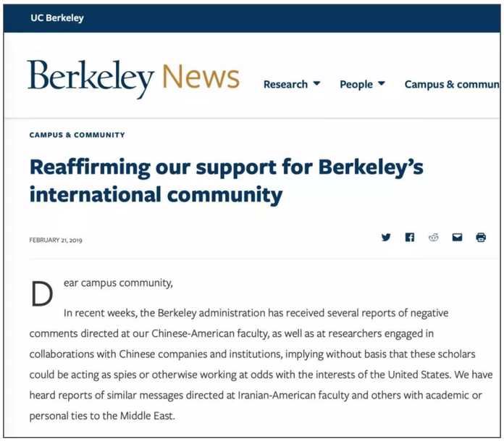
Task: Click the article headline about reaffirming support
Action: click(x=226, y=181)
